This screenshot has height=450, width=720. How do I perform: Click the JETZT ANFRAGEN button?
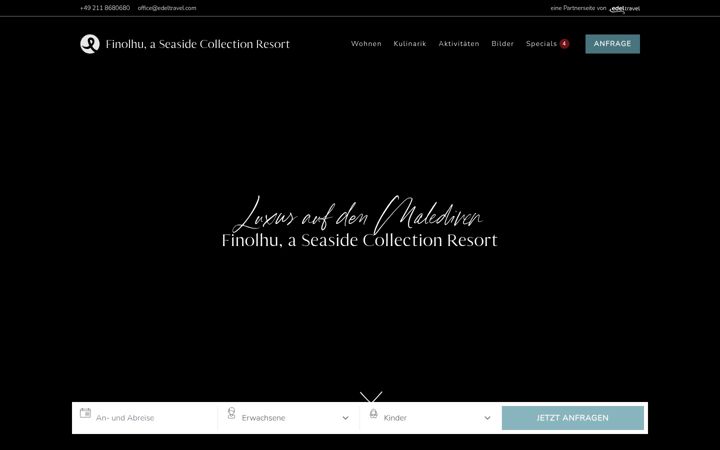tap(573, 418)
